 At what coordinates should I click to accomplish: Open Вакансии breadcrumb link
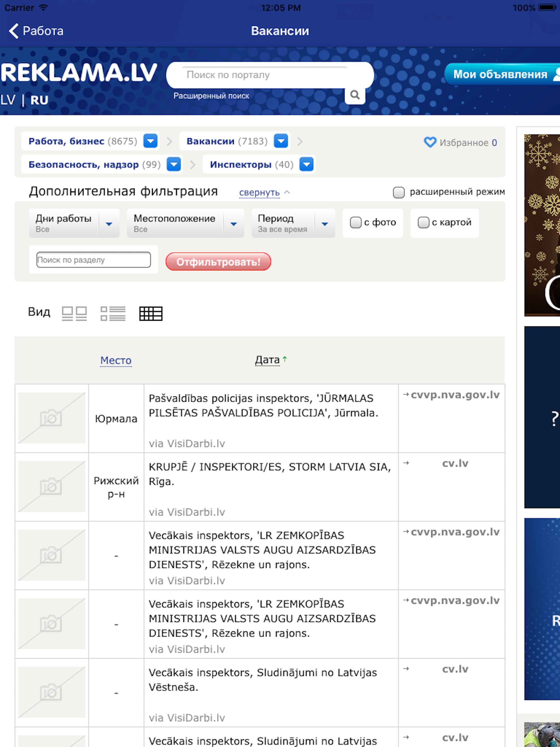pos(211,141)
